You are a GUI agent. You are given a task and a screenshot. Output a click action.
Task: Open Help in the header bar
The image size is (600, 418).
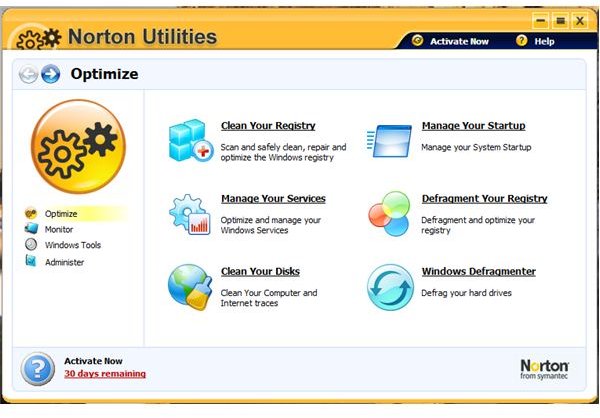coord(545,41)
